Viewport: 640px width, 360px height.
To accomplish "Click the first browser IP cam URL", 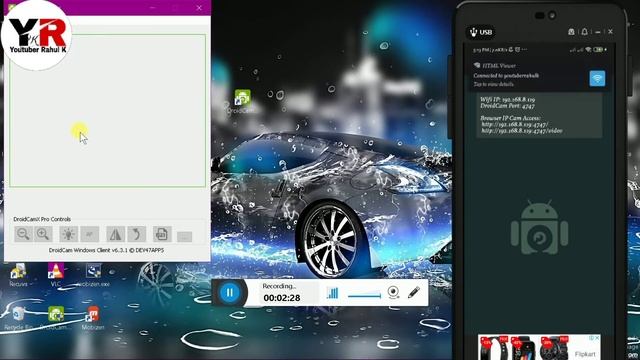I will pos(514,124).
